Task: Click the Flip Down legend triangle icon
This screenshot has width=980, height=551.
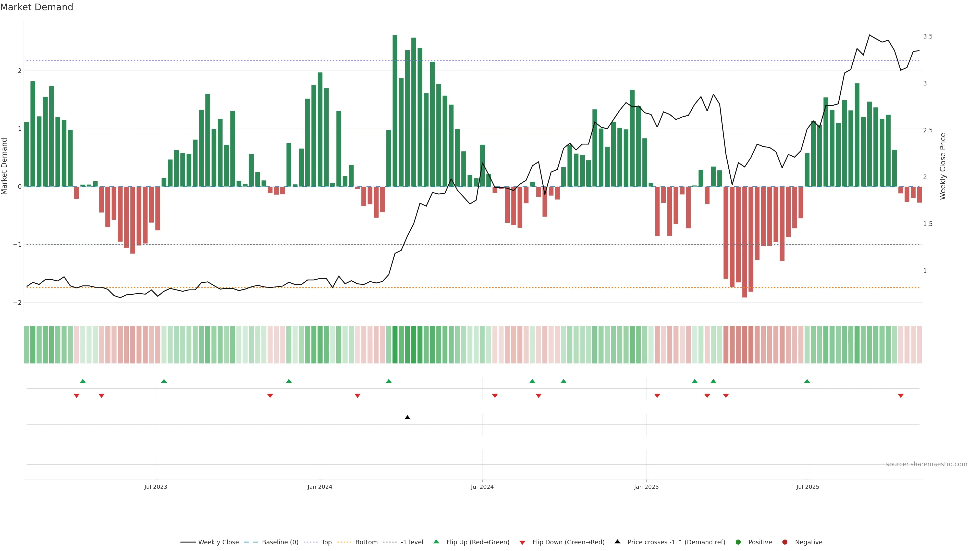Action: click(x=522, y=542)
